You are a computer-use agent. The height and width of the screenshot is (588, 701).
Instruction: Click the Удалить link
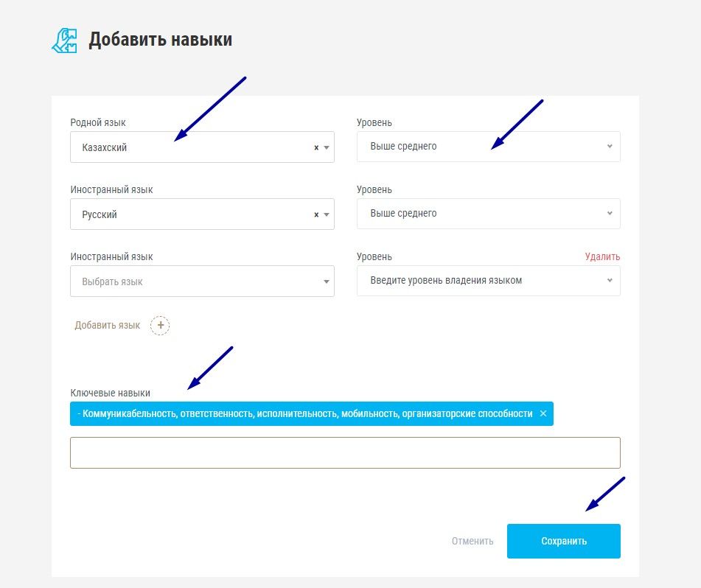602,256
